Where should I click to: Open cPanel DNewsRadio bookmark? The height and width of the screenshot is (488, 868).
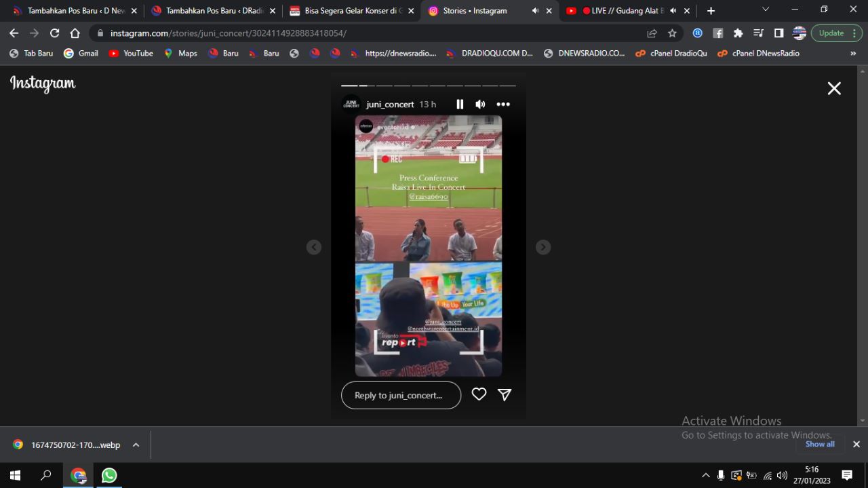click(x=758, y=53)
